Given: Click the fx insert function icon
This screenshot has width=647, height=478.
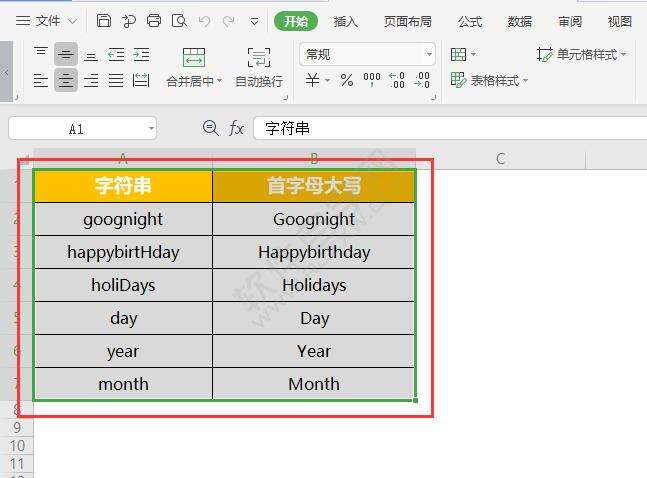Looking at the screenshot, I should [236, 128].
